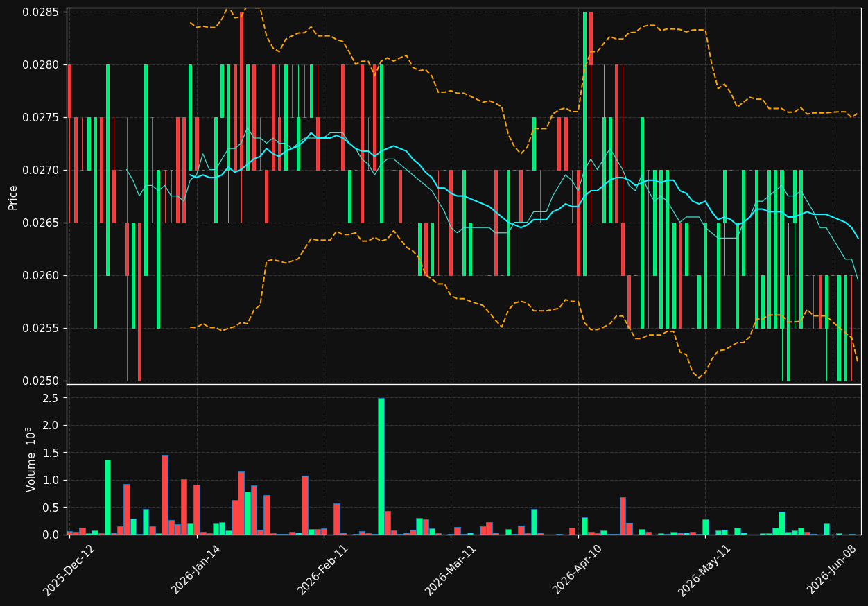Screen dimensions: 868x606
Task: Select the 2026-Mar-11 date label
Action: (x=450, y=570)
